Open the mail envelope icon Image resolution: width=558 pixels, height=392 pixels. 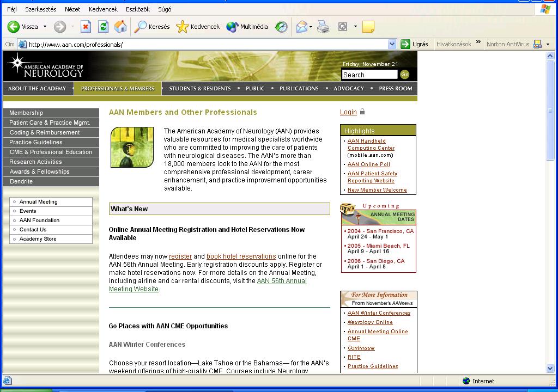pos(301,27)
